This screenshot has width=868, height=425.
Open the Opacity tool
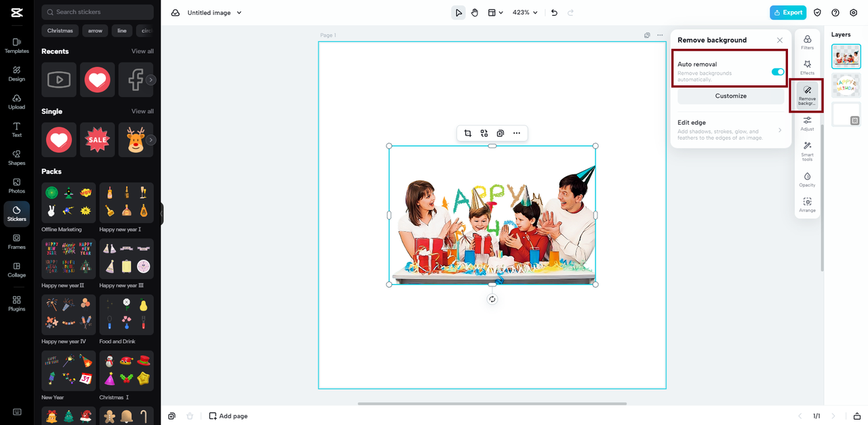pyautogui.click(x=807, y=180)
